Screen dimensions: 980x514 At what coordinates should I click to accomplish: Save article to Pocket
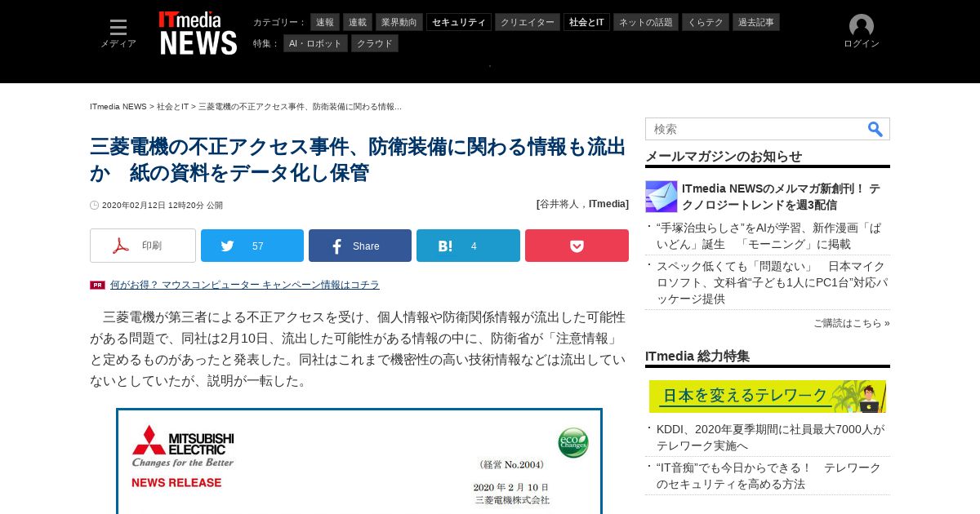(577, 246)
